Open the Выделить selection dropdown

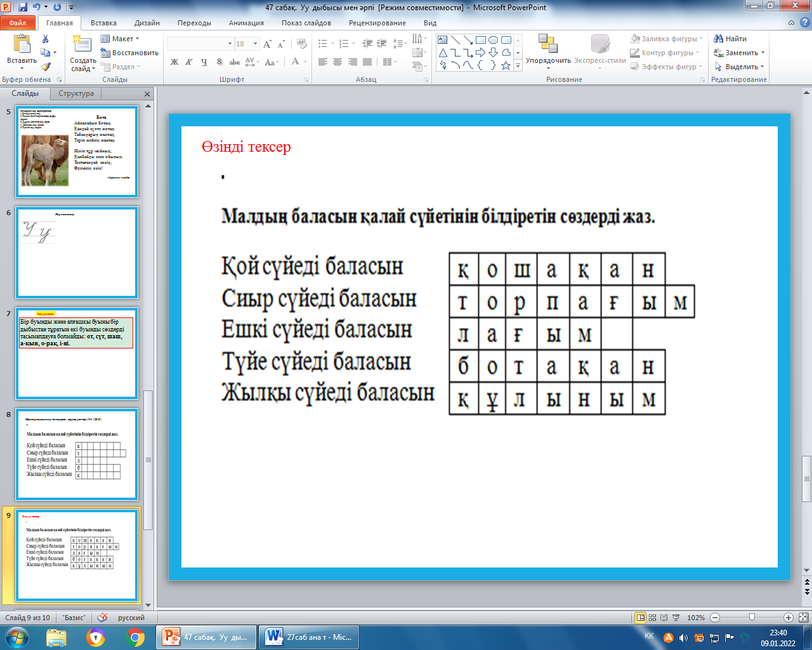740,67
